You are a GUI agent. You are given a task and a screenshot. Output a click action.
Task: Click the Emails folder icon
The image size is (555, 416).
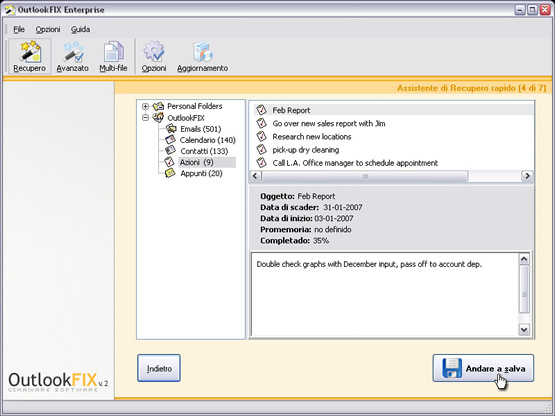(171, 129)
